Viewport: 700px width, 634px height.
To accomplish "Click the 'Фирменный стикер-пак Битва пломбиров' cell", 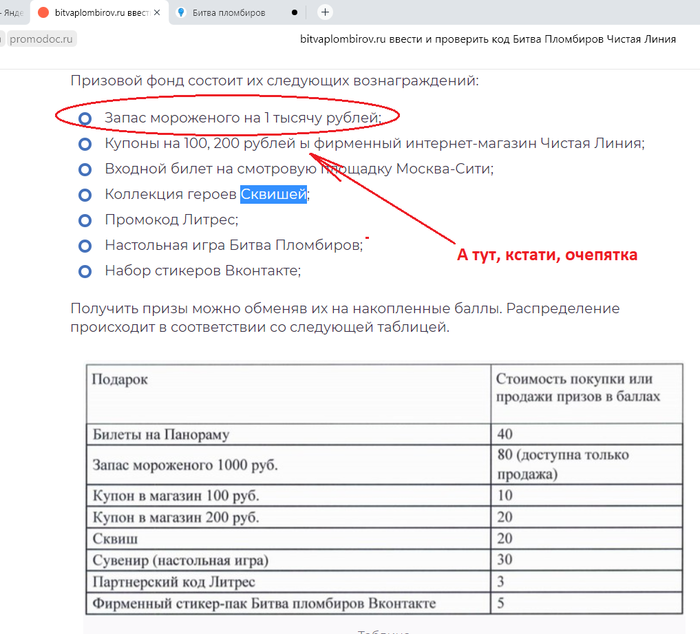I will click(288, 603).
